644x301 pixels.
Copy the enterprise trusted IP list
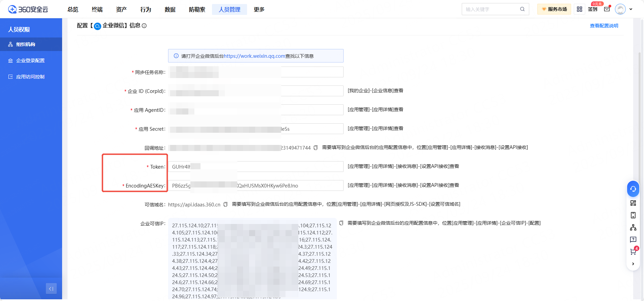coord(341,223)
